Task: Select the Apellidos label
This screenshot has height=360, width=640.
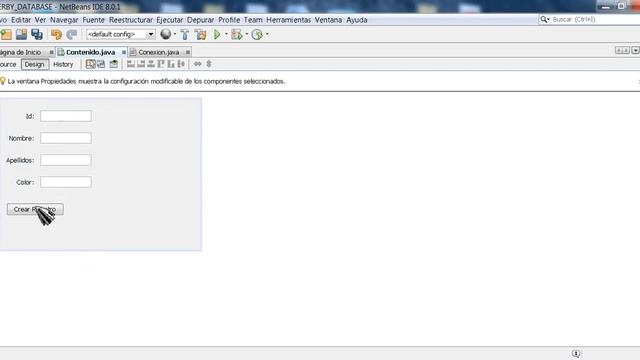Action: point(20,160)
